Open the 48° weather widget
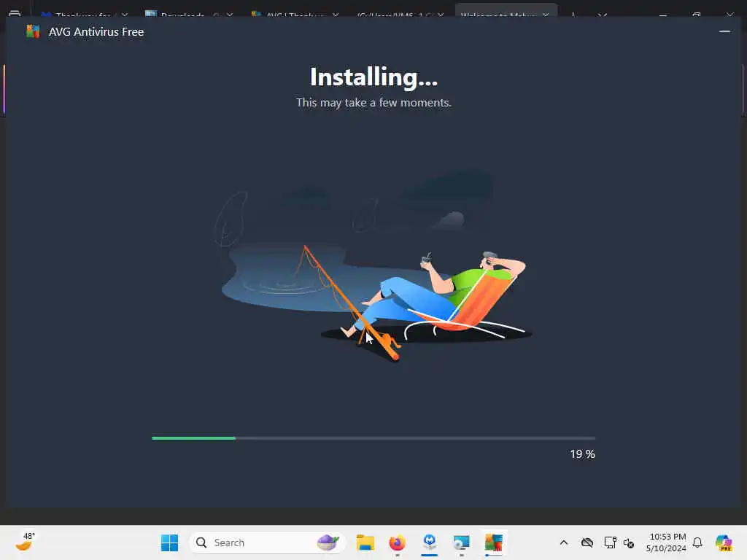This screenshot has height=560, width=747. [25, 542]
